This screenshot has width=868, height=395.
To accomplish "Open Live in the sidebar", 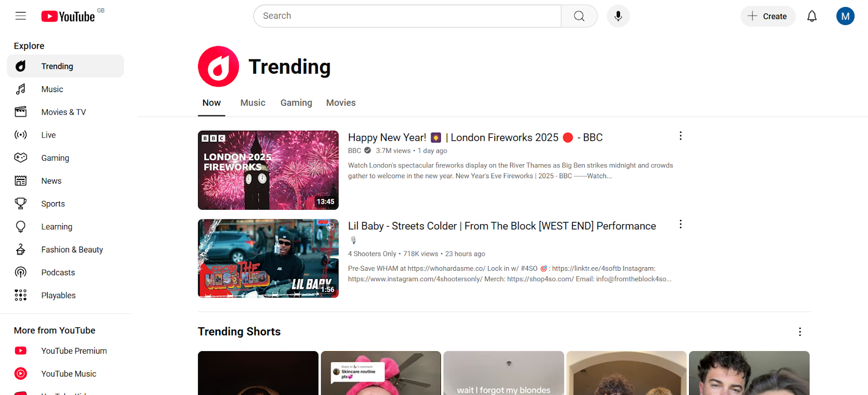I will (x=66, y=135).
